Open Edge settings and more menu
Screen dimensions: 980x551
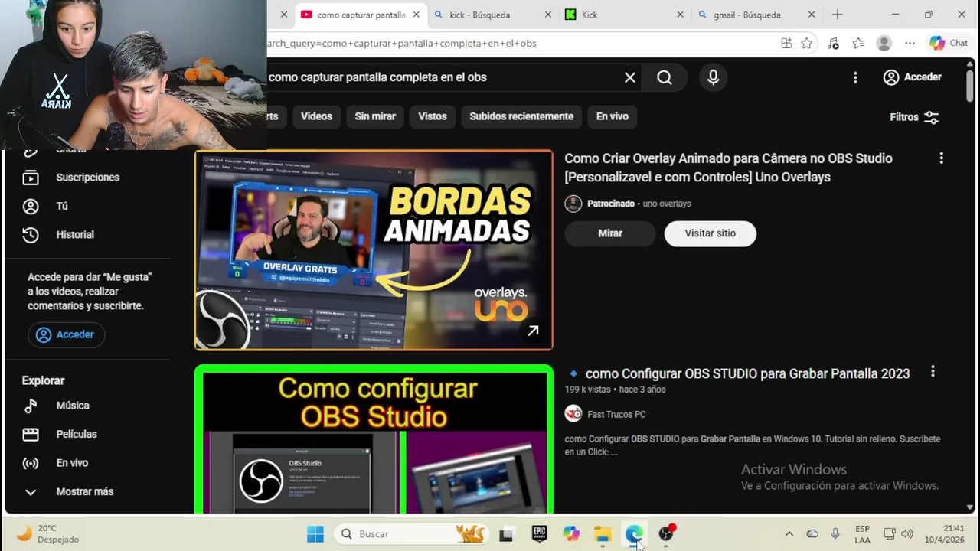(x=910, y=44)
